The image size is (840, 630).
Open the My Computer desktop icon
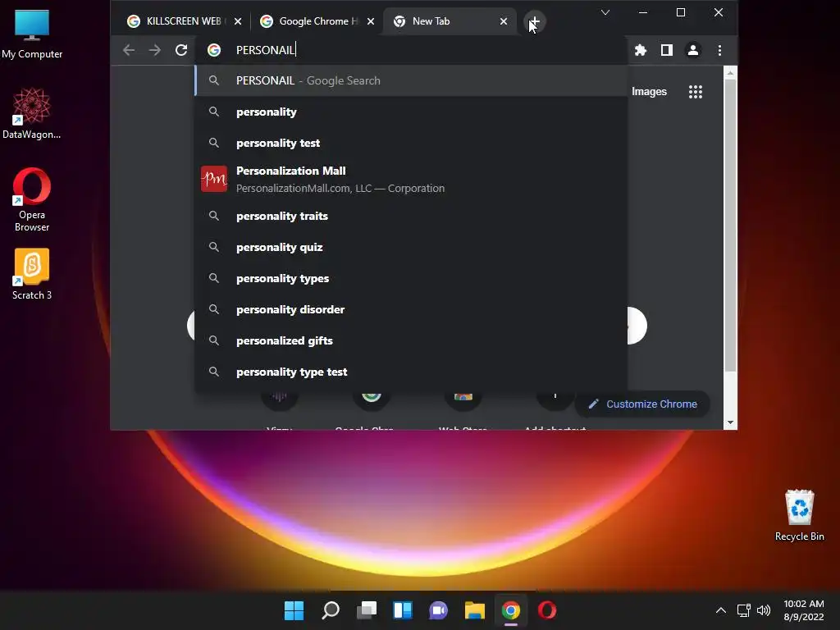[x=32, y=34]
